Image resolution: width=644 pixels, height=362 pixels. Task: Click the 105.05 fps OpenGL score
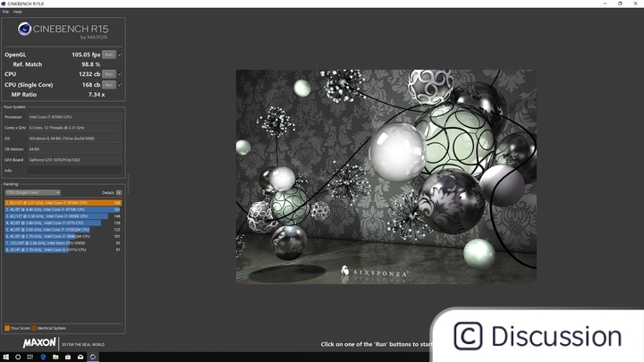tap(86, 55)
